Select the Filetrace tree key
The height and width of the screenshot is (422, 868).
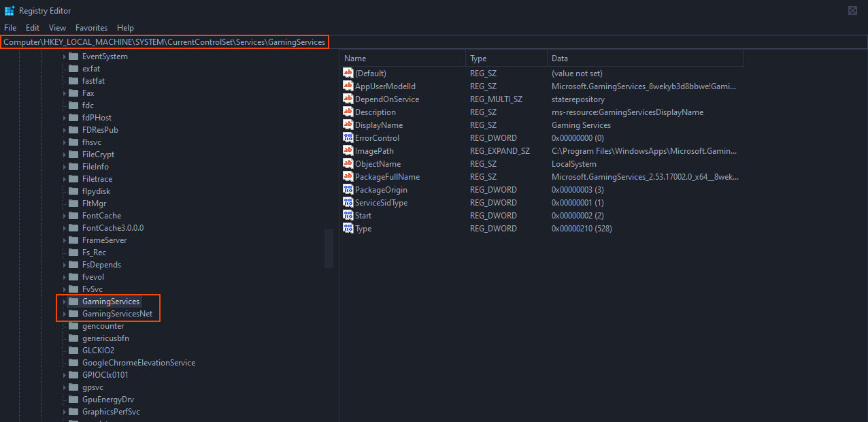(97, 179)
